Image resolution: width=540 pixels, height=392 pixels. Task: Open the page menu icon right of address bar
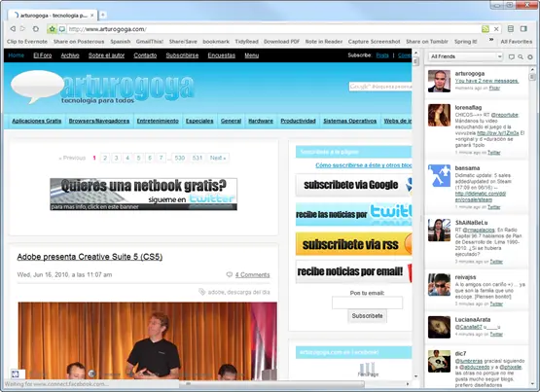pos(511,29)
